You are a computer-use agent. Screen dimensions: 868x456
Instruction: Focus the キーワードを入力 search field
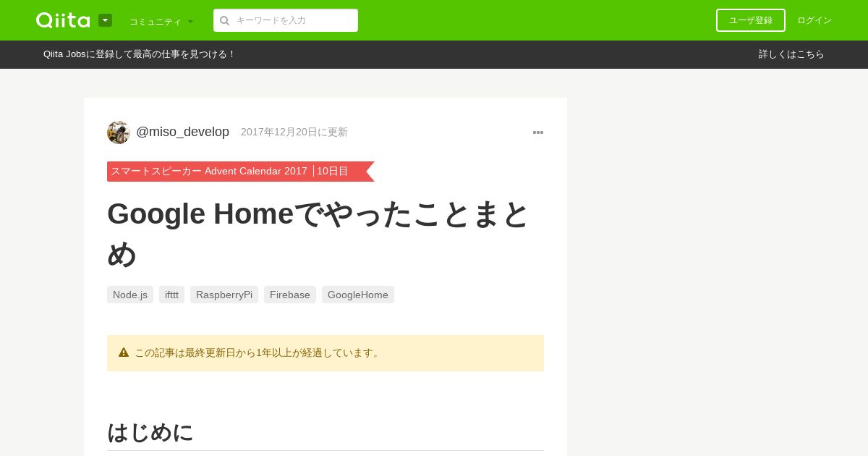click(286, 20)
